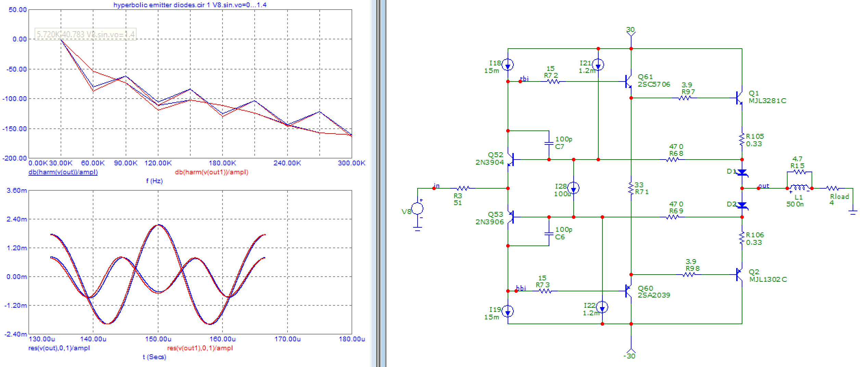The width and height of the screenshot is (868, 367).
Task: Select resistor R72 zigzag symbol
Action: [x=553, y=81]
